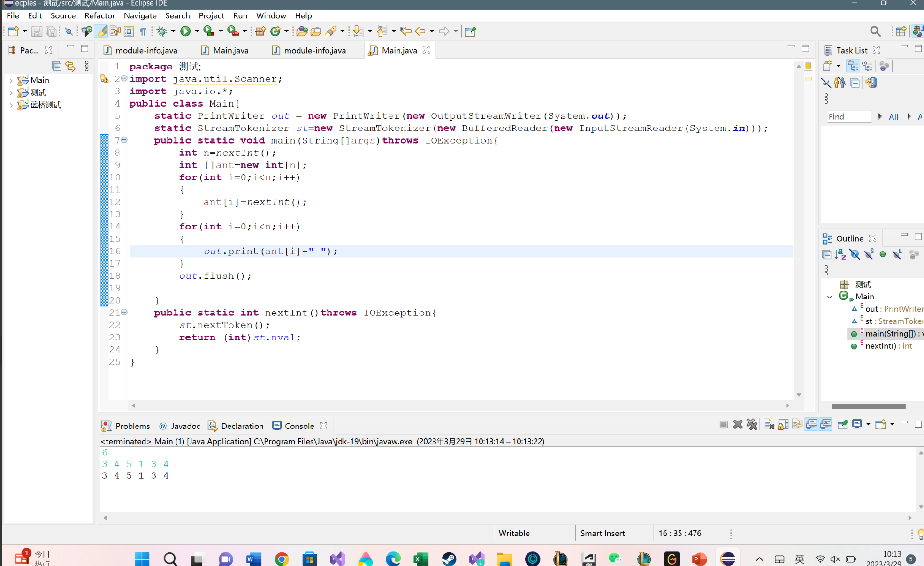Collapse the Main class in Outline

coord(830,297)
